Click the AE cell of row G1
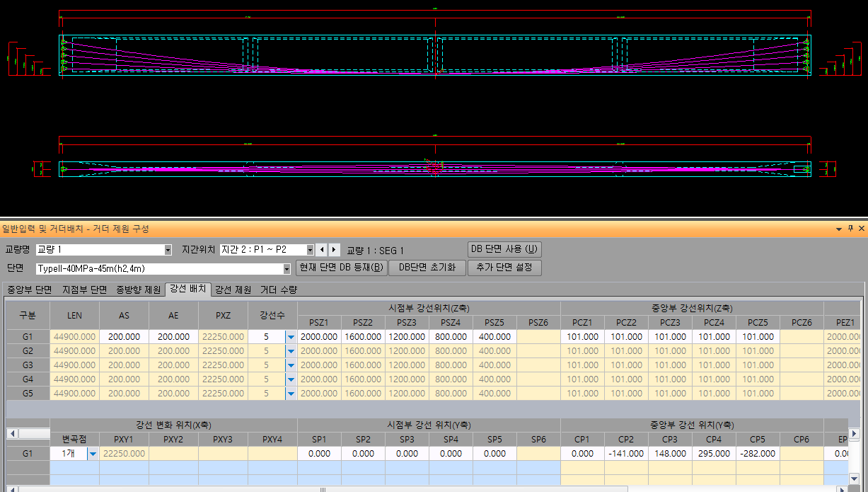868x492 pixels. click(x=173, y=337)
